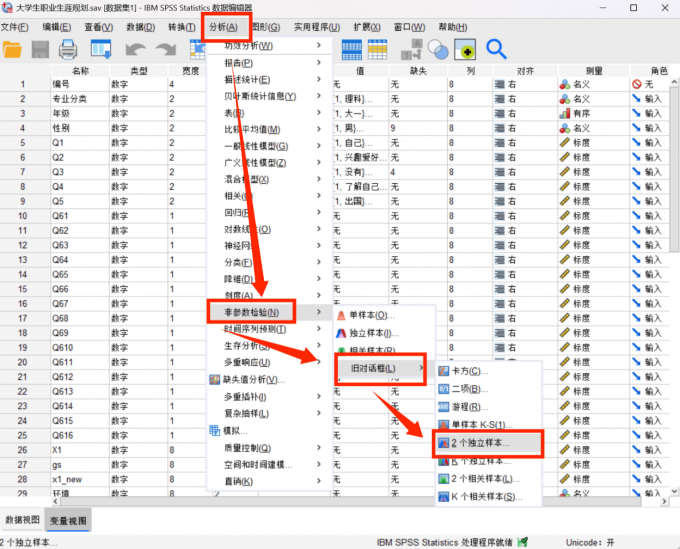Click the show all variables plus icon
The image size is (680, 549).
[x=465, y=49]
